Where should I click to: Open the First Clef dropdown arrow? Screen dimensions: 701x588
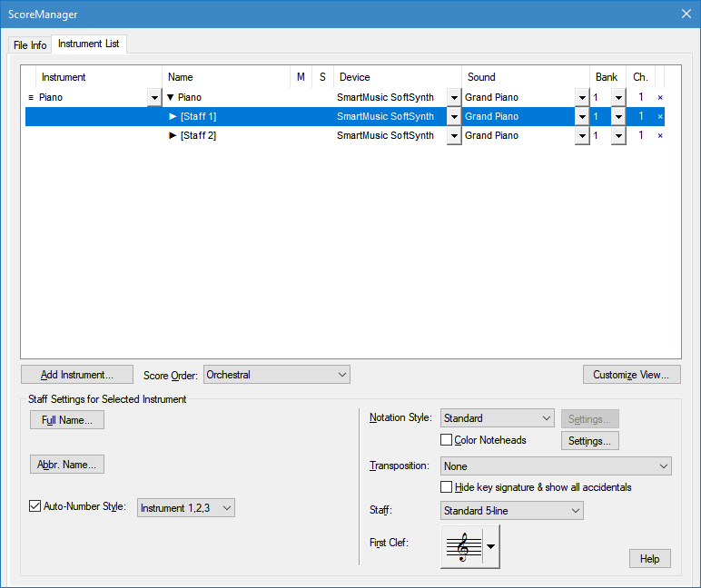pos(491,546)
